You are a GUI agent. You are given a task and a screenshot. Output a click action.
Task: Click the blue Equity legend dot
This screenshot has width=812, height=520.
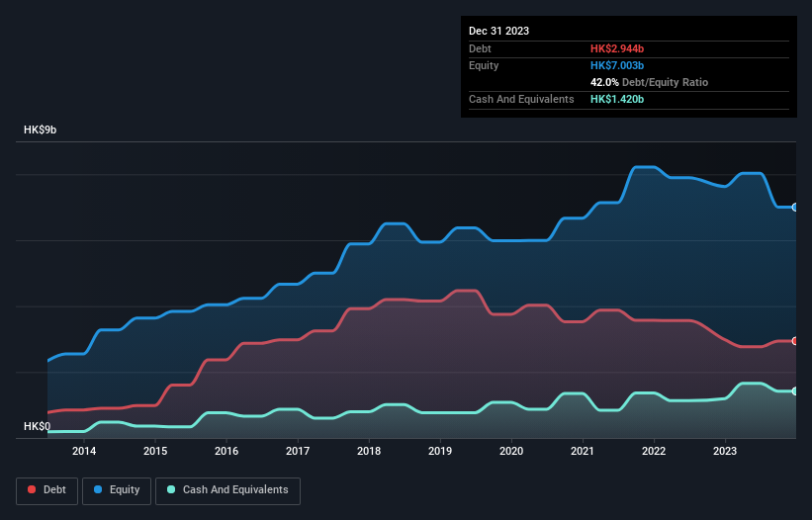coord(98,489)
